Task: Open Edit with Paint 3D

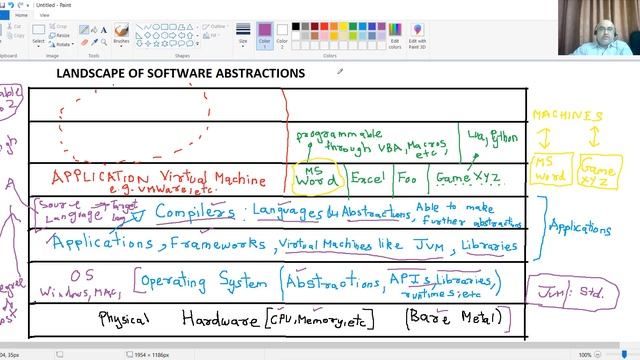Action: (417, 36)
